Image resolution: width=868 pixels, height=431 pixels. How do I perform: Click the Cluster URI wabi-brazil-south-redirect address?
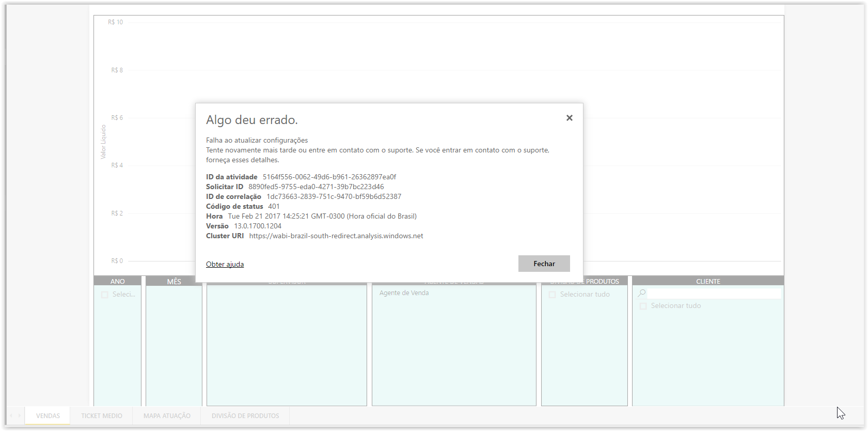(336, 236)
